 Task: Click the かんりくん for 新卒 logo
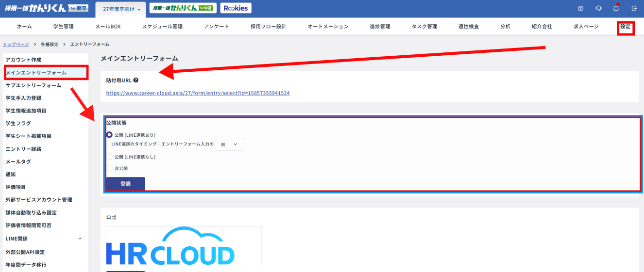coord(46,8)
